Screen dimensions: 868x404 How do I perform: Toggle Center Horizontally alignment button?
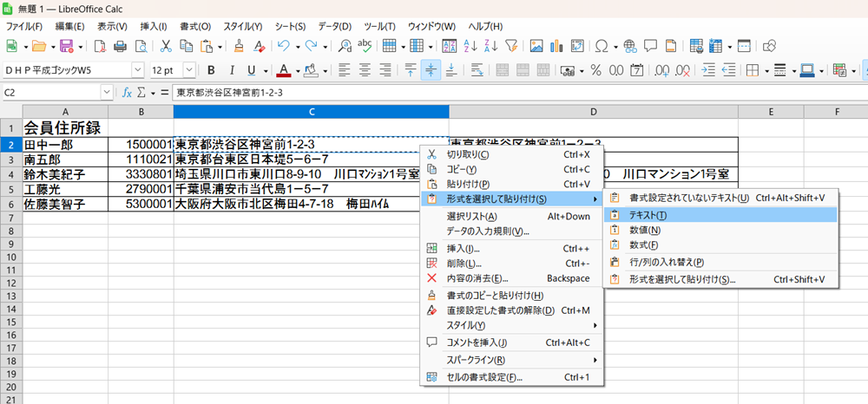click(x=365, y=70)
